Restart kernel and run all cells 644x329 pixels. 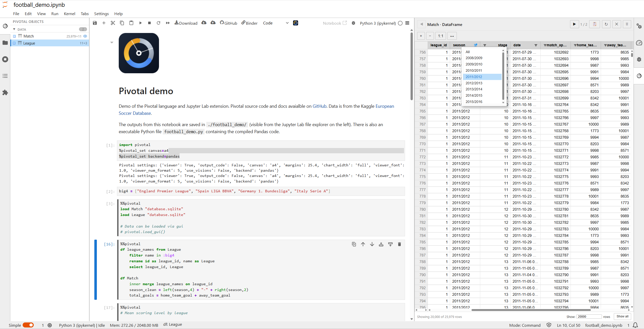click(x=168, y=23)
